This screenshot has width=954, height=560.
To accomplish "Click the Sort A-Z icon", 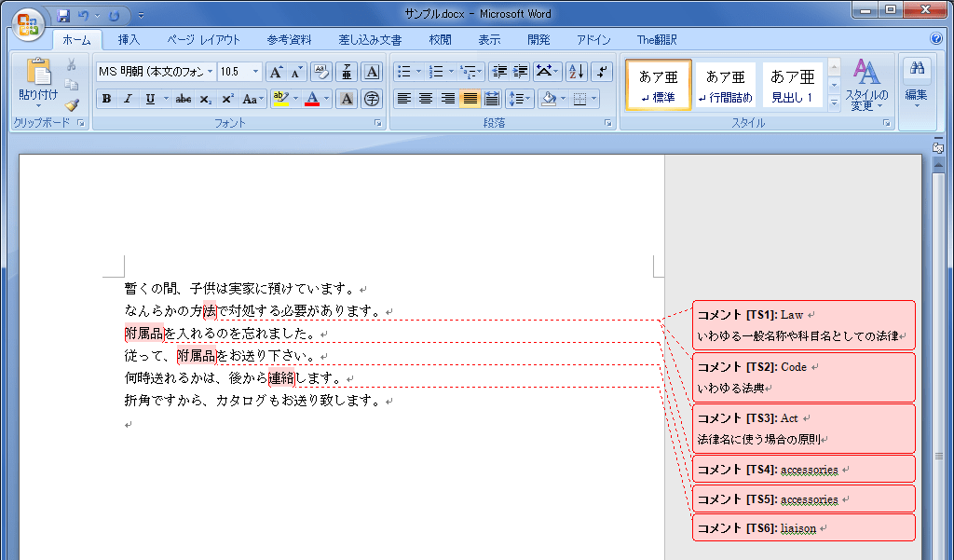I will coord(576,72).
